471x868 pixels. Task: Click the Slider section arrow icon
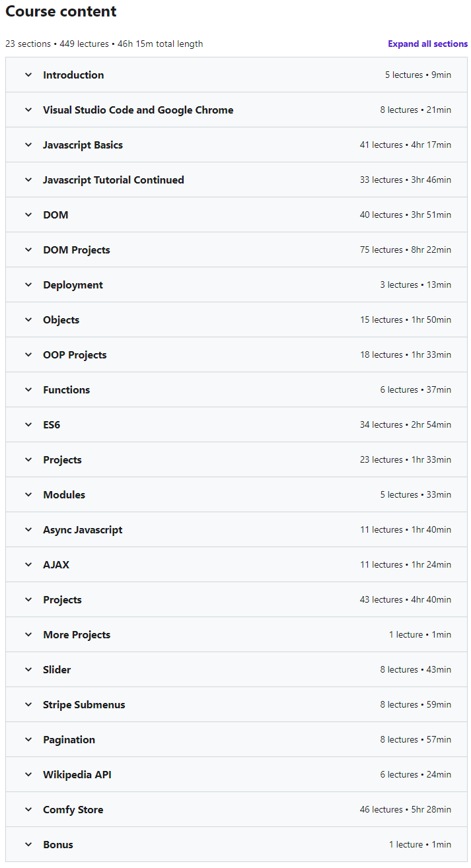click(x=28, y=670)
